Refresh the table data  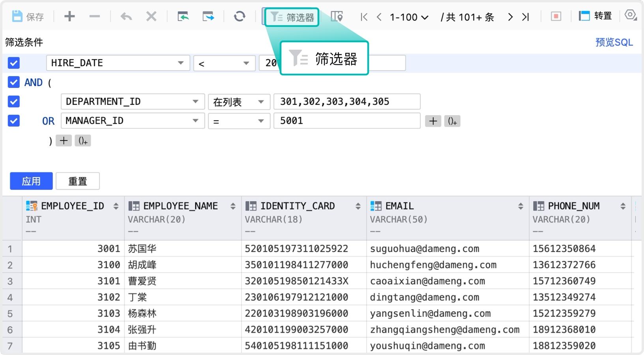click(240, 17)
